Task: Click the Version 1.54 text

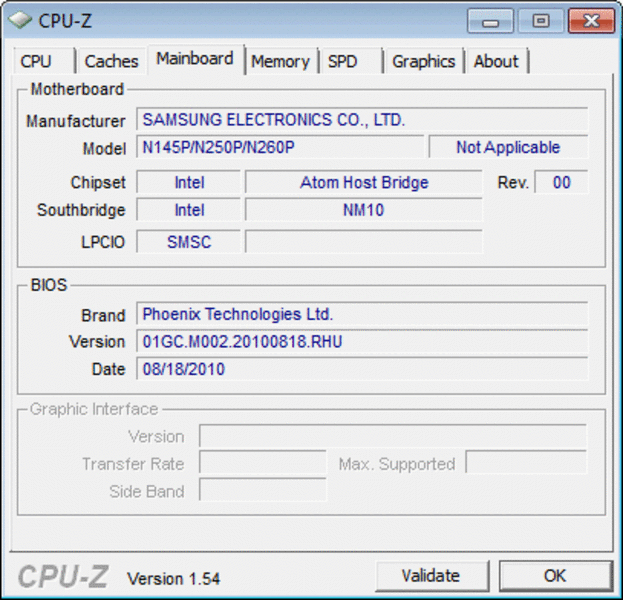Action: coord(174,579)
